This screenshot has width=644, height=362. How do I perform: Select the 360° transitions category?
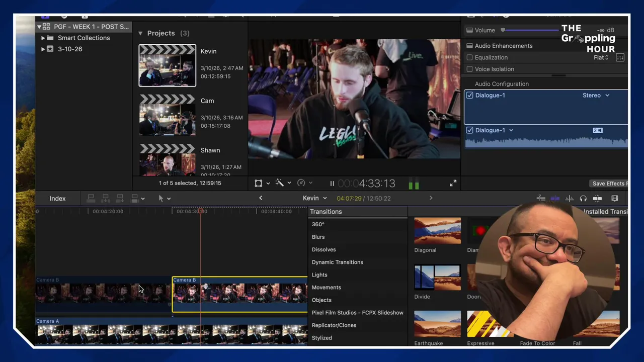pyautogui.click(x=318, y=224)
